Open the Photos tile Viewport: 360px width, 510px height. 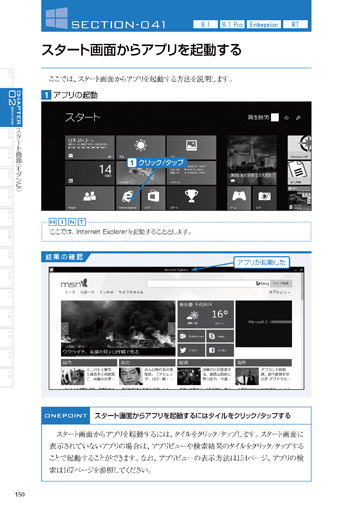coord(191,147)
